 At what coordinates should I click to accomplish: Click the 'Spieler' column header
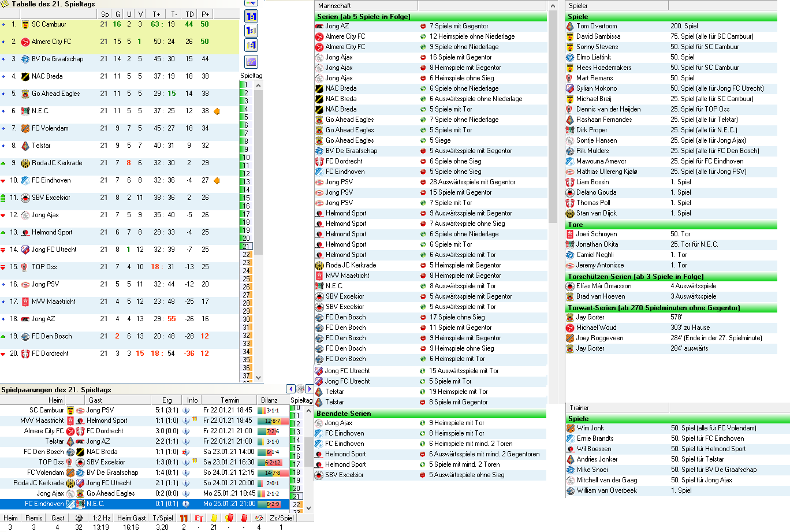(x=617, y=5)
